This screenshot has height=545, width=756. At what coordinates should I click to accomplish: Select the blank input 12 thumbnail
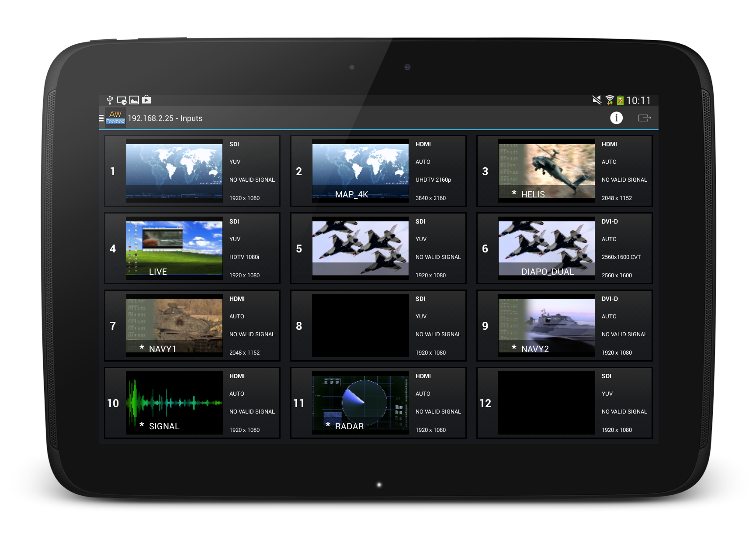click(547, 403)
